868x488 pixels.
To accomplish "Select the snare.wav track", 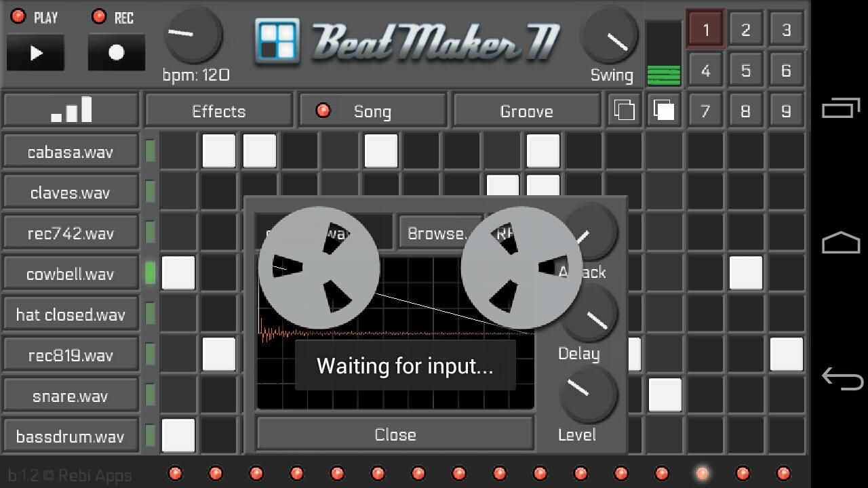I will coord(71,396).
